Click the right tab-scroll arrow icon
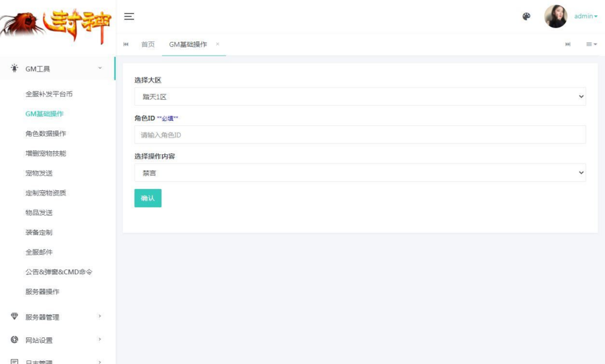This screenshot has width=605, height=364. pos(568,44)
